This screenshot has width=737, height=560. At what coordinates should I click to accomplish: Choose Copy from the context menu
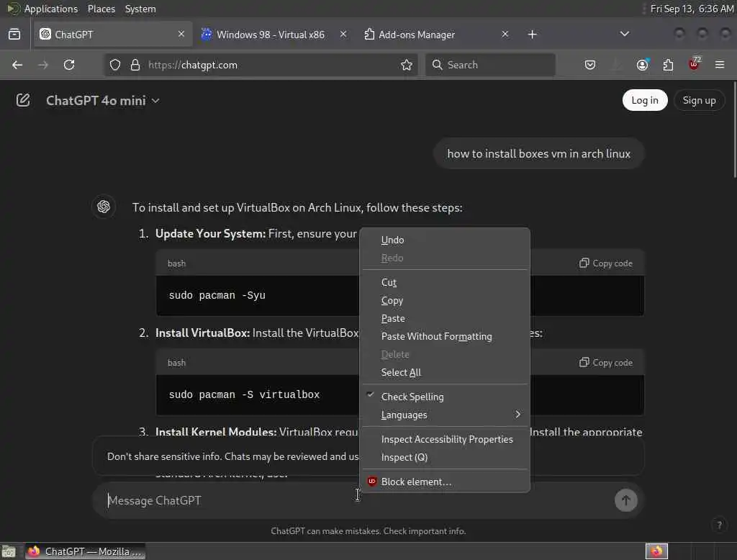pyautogui.click(x=445, y=300)
